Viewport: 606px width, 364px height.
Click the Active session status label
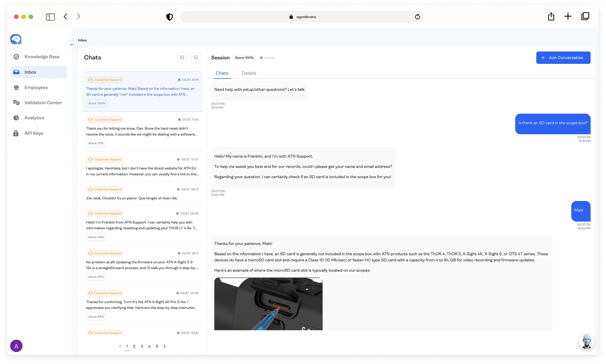pyautogui.click(x=269, y=58)
